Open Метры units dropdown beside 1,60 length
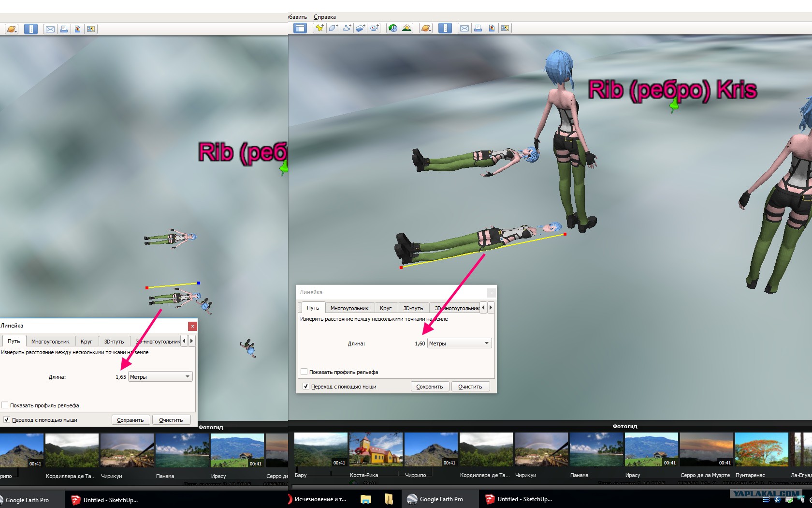Screen dimensions: 812x508 459,344
